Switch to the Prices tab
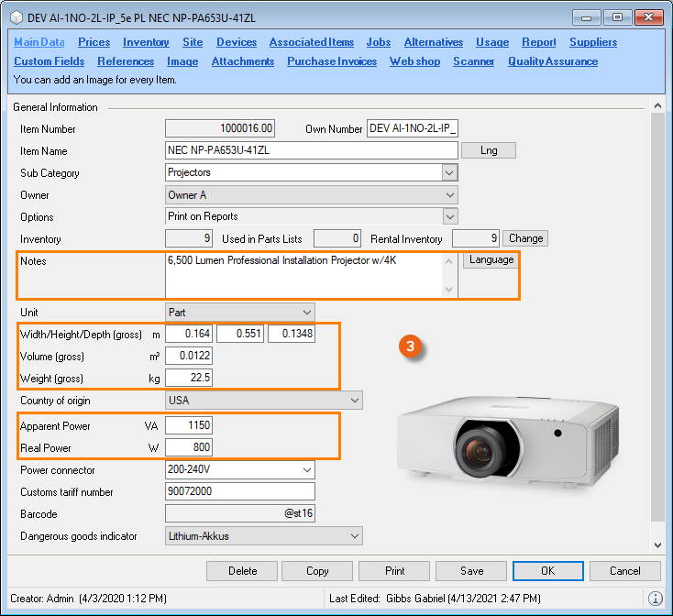The height and width of the screenshot is (616, 673). 94,42
